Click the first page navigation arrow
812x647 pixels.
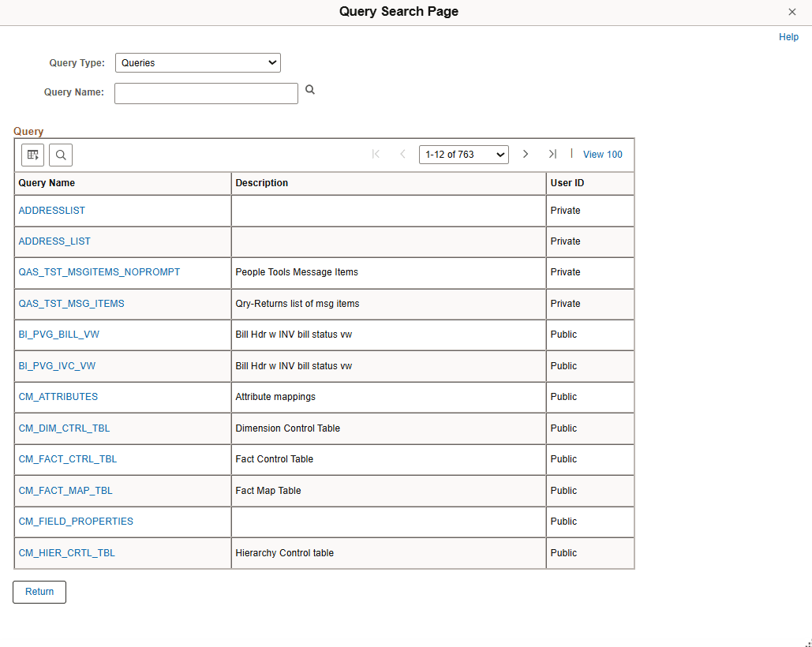click(x=376, y=154)
